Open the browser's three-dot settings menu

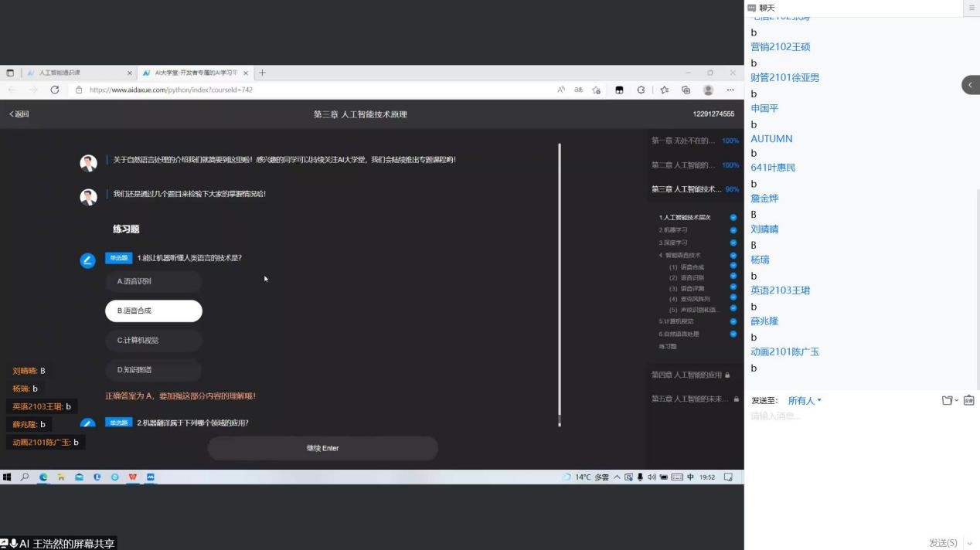(x=730, y=90)
